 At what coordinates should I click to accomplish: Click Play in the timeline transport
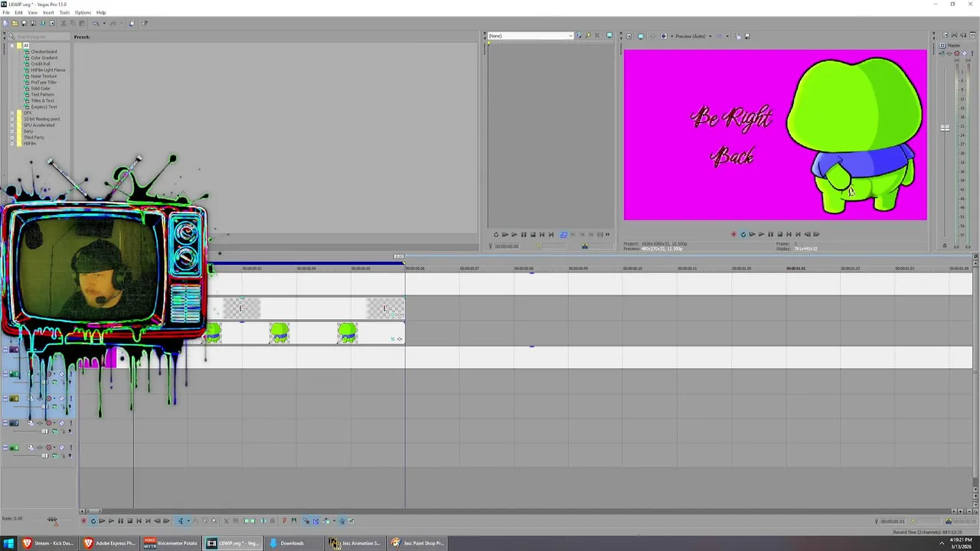click(x=111, y=521)
